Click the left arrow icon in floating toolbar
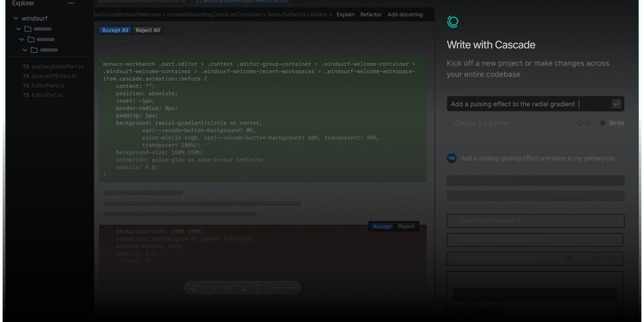The width and height of the screenshot is (644, 322). pos(278,288)
